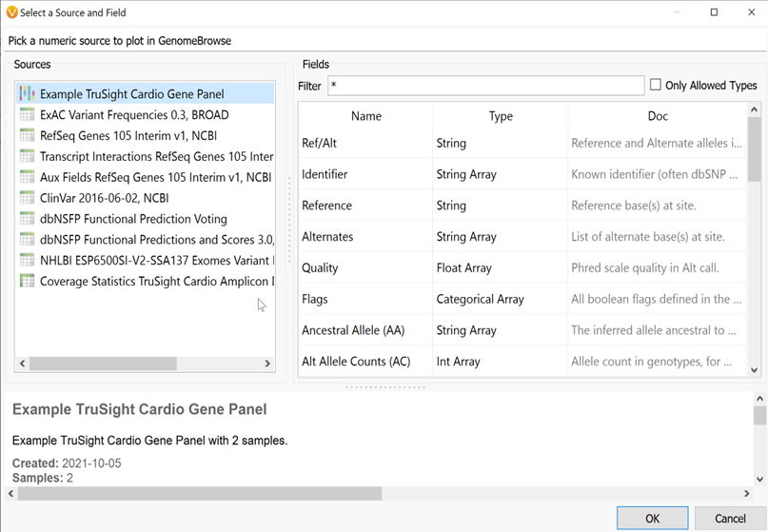Sort fields by the Name column header

pyautogui.click(x=365, y=116)
